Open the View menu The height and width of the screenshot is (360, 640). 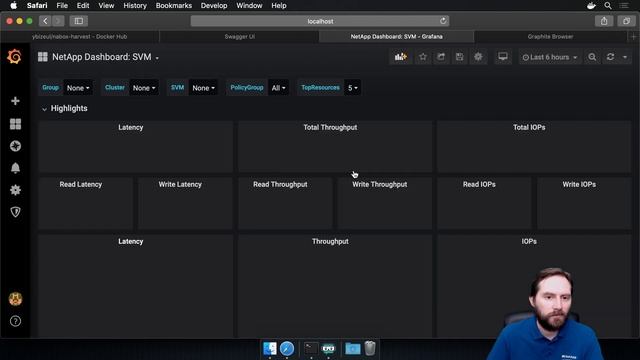(x=106, y=6)
